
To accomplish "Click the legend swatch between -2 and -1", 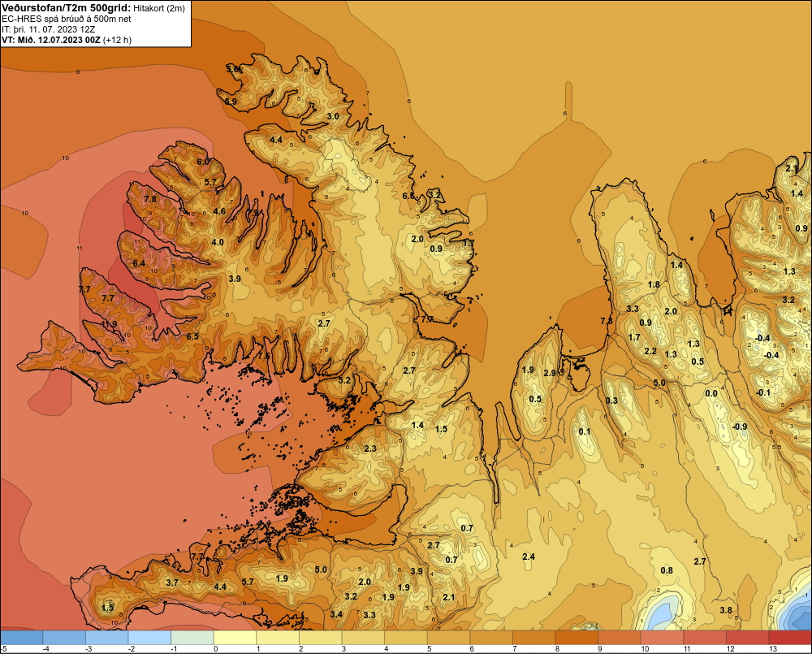I will [149, 638].
